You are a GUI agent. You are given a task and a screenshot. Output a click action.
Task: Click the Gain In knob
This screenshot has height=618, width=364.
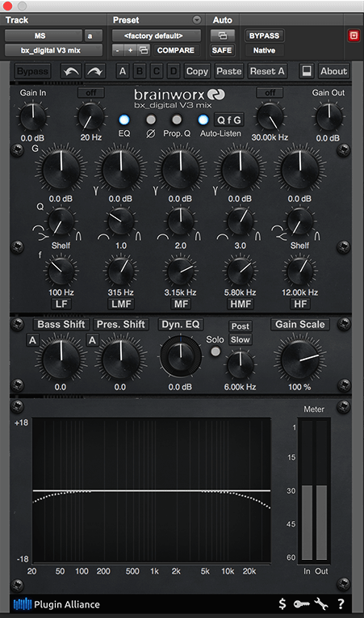[x=33, y=117]
